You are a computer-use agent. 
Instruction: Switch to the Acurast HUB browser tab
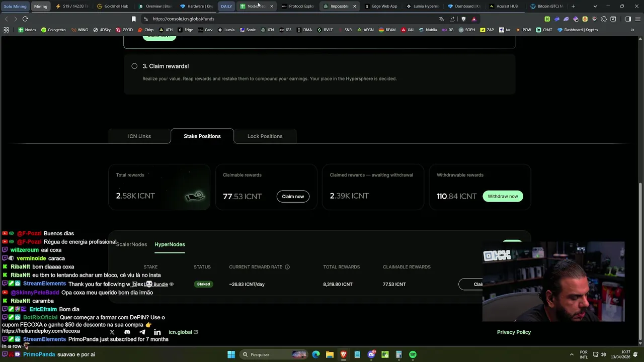503,6
